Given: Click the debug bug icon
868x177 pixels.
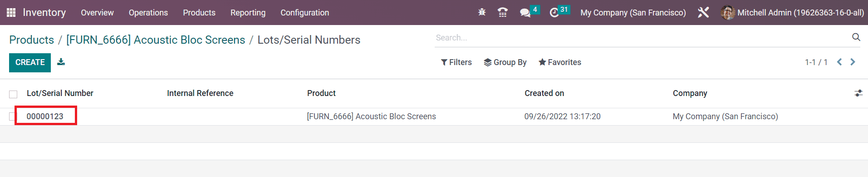Looking at the screenshot, I should [x=482, y=12].
